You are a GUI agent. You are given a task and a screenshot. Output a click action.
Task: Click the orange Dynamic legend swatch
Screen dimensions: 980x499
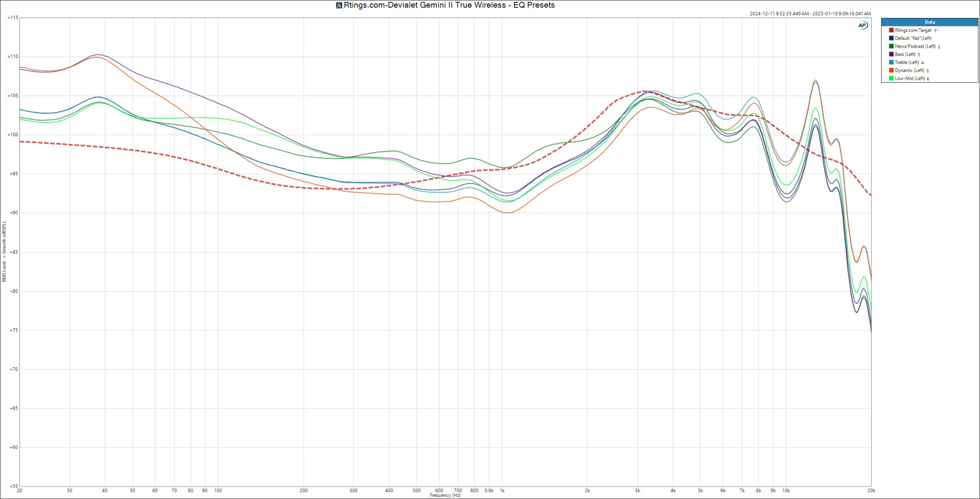pyautogui.click(x=891, y=70)
